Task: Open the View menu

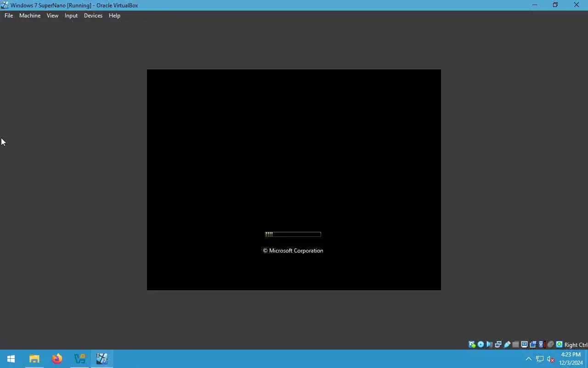Action: pyautogui.click(x=52, y=16)
